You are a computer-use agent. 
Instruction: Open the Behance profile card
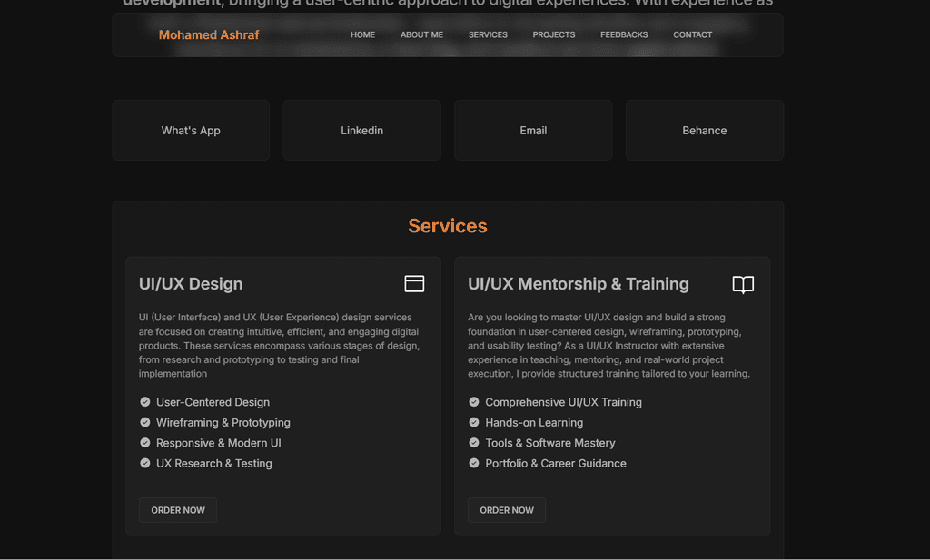(x=705, y=131)
